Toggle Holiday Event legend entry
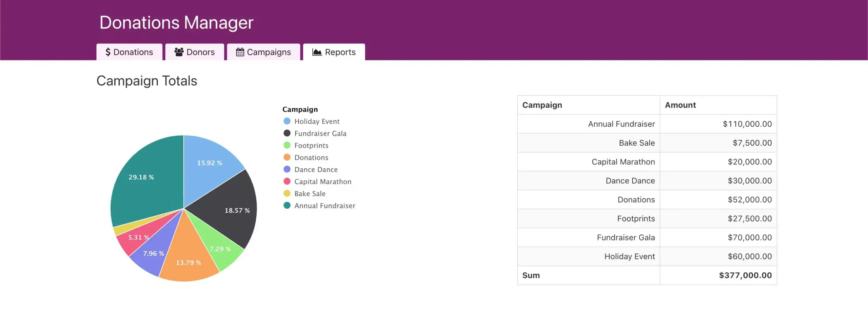The width and height of the screenshot is (868, 336). (317, 121)
